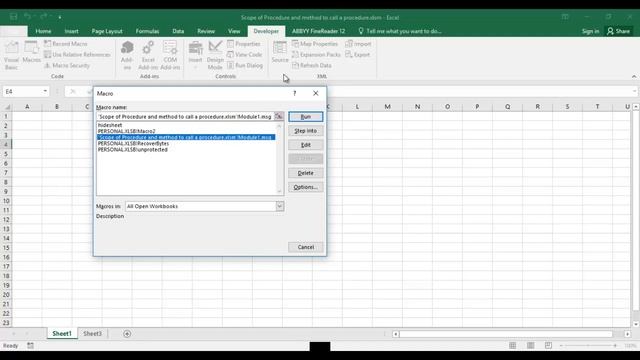
Task: Open the Data ribbon tab
Action: click(178, 31)
